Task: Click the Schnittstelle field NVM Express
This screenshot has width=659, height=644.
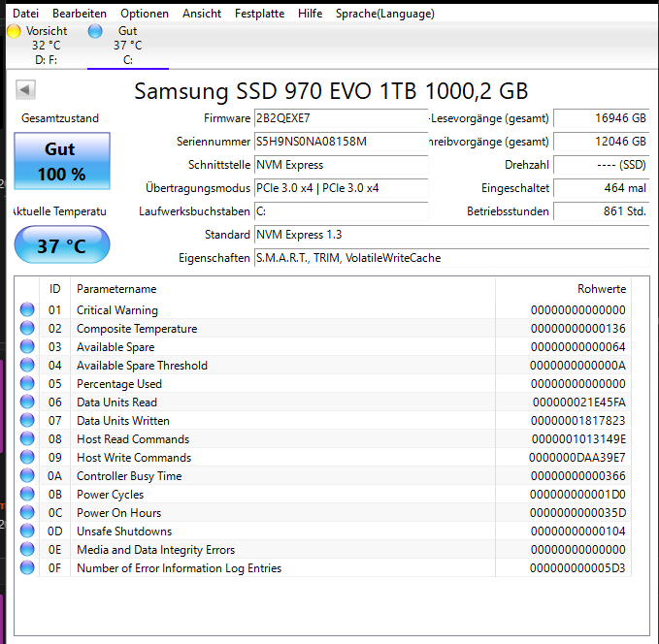Action: (x=342, y=165)
